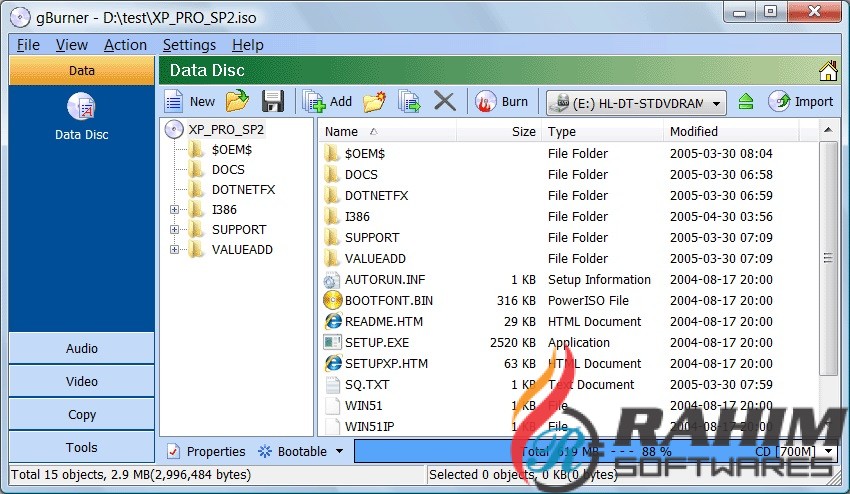The image size is (850, 494).
Task: Expand the I386 tree node
Action: (x=174, y=209)
